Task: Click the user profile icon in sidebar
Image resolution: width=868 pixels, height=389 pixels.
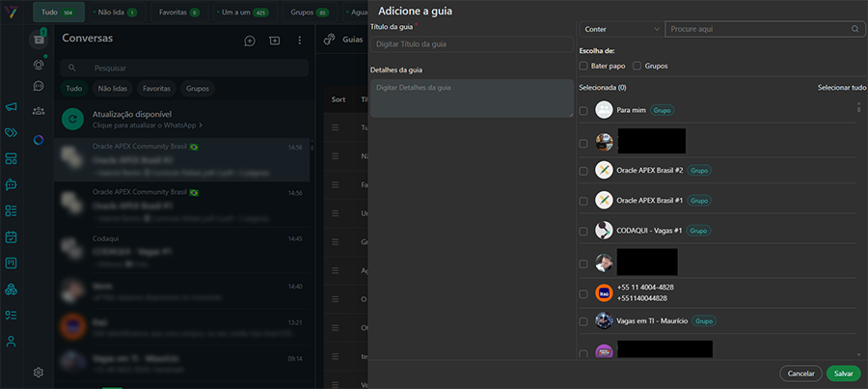Action: pos(12,341)
